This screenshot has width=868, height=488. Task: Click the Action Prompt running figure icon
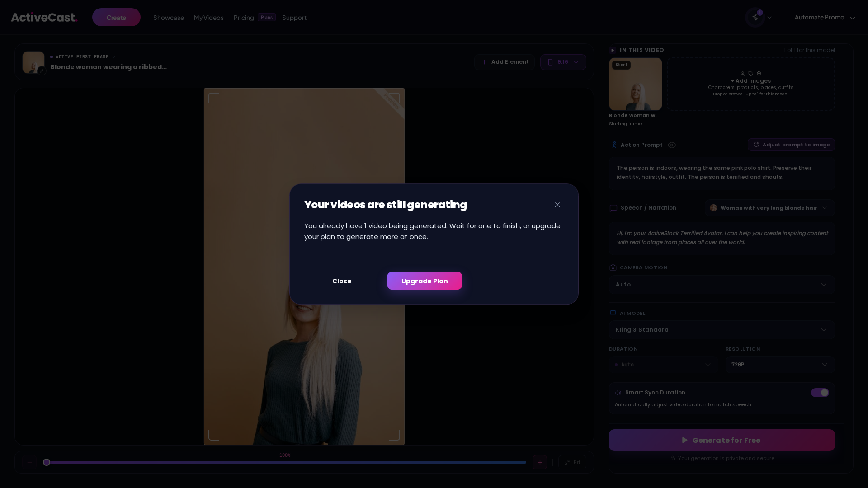coord(614,145)
